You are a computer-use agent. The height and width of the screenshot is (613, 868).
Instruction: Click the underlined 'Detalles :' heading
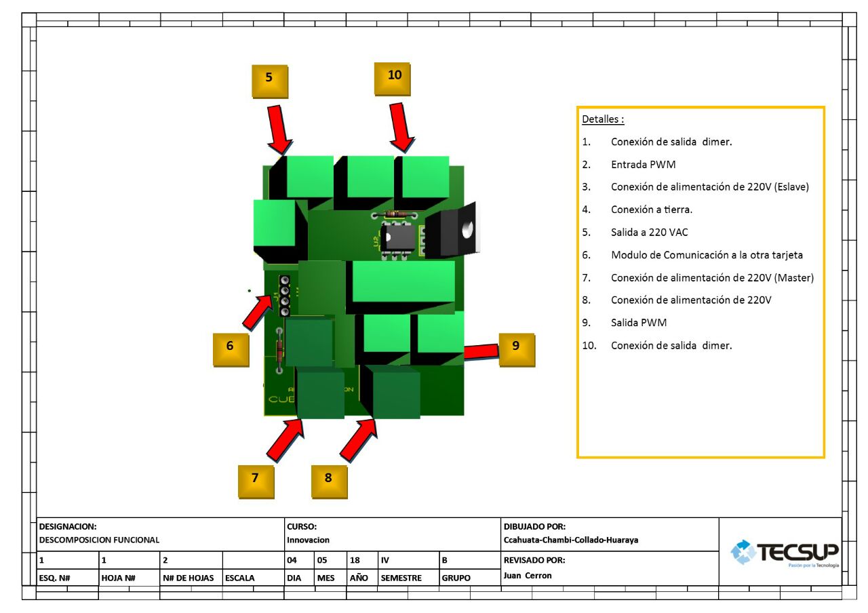tap(603, 119)
